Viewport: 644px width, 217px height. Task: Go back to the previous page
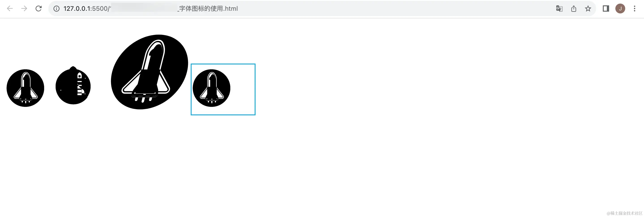pos(10,9)
